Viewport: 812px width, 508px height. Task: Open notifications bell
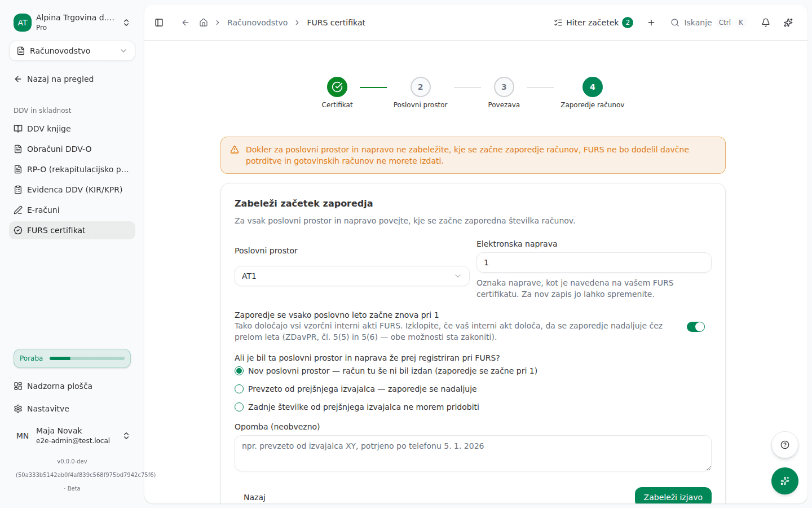pyautogui.click(x=766, y=23)
